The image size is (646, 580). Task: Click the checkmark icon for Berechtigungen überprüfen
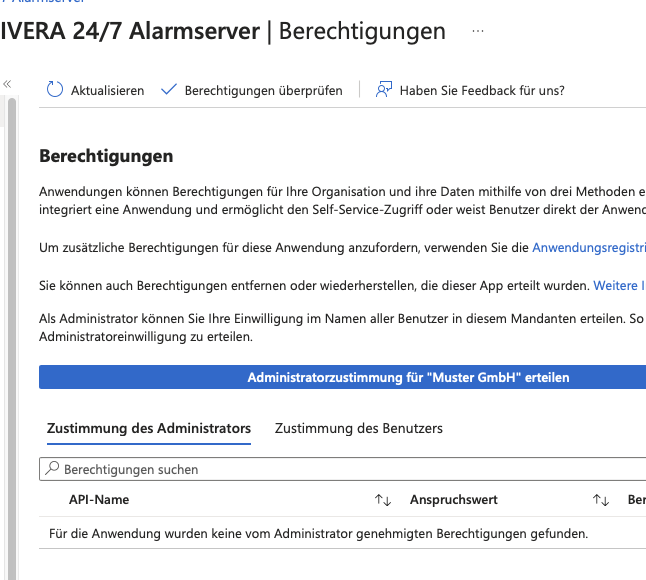(168, 90)
